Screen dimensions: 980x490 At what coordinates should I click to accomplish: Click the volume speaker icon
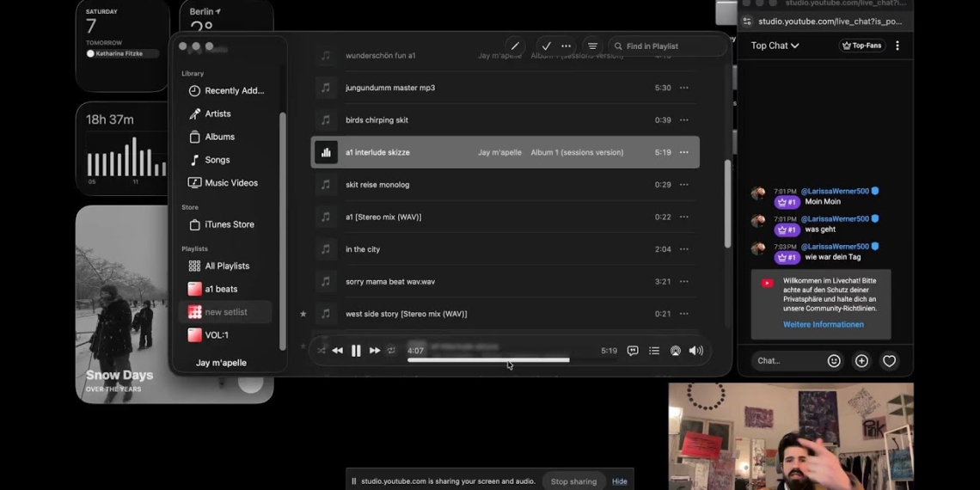coord(696,351)
